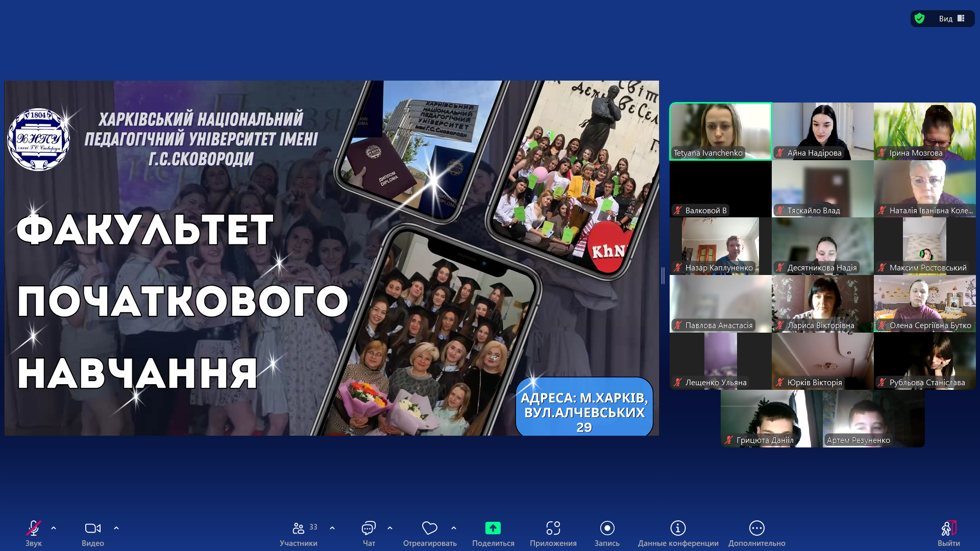The height and width of the screenshot is (551, 980).
Task: Open the Приложения apps icon
Action: [553, 528]
